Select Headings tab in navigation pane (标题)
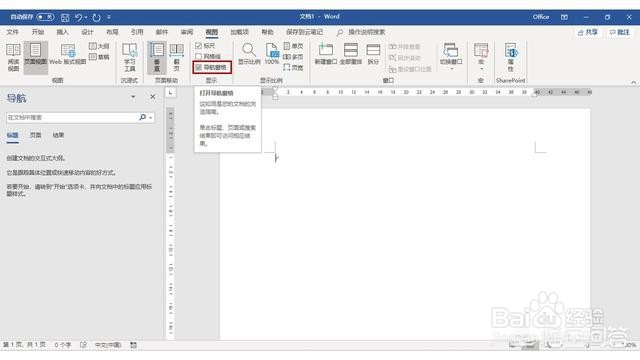Screen dimensions: 640x360 tap(12, 135)
